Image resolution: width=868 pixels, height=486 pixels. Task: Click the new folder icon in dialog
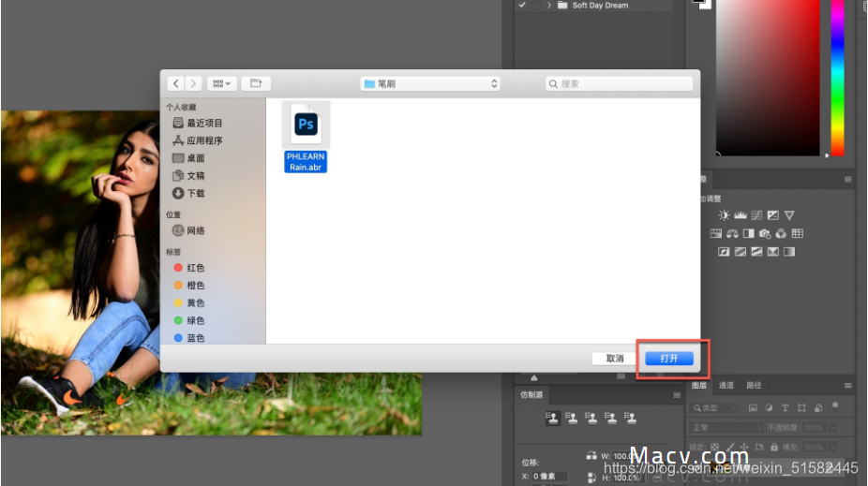256,83
